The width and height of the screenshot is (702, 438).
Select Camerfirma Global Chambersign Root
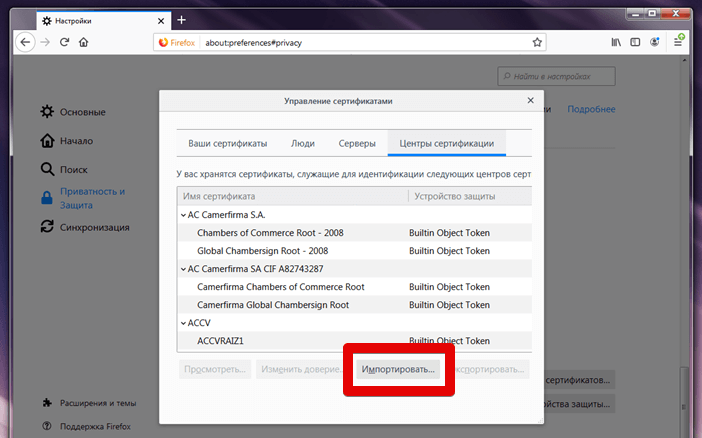point(355,305)
